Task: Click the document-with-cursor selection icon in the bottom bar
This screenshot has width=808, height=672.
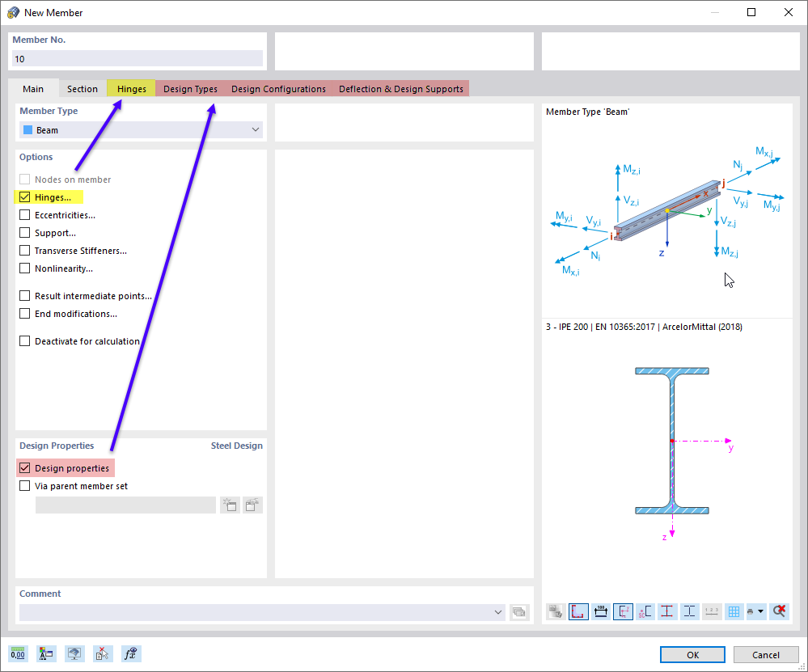Action: (103, 654)
